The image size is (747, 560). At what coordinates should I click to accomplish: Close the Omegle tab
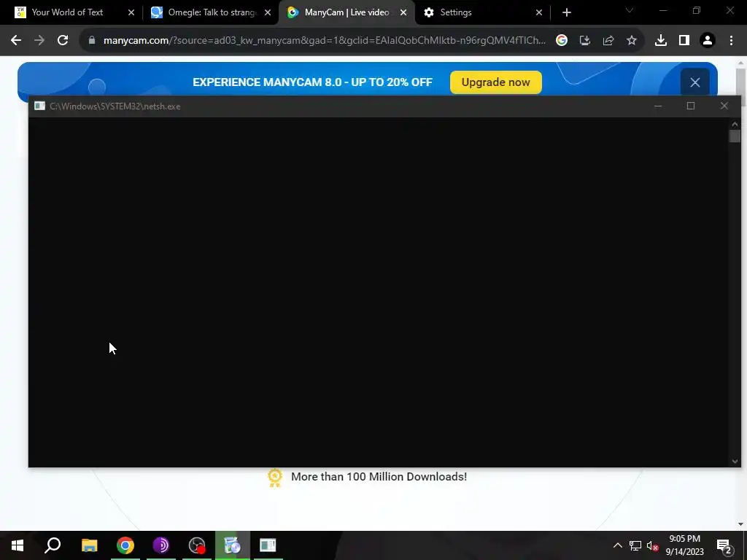(x=268, y=12)
